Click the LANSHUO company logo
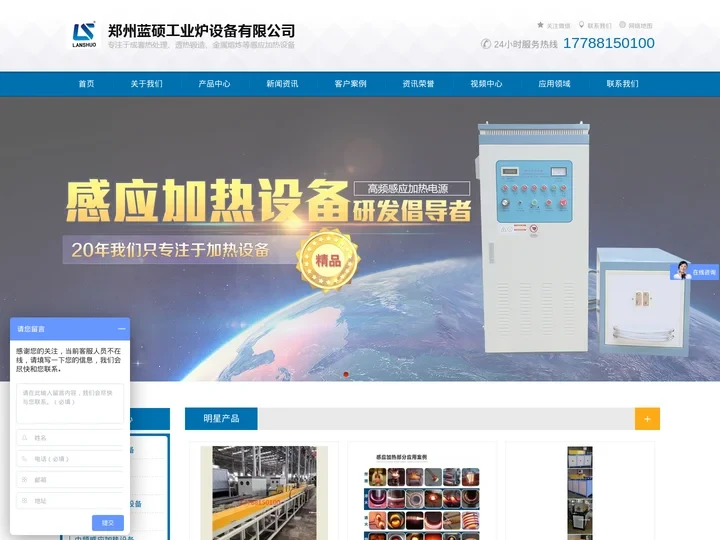Viewport: 720px width, 540px height. point(84,35)
